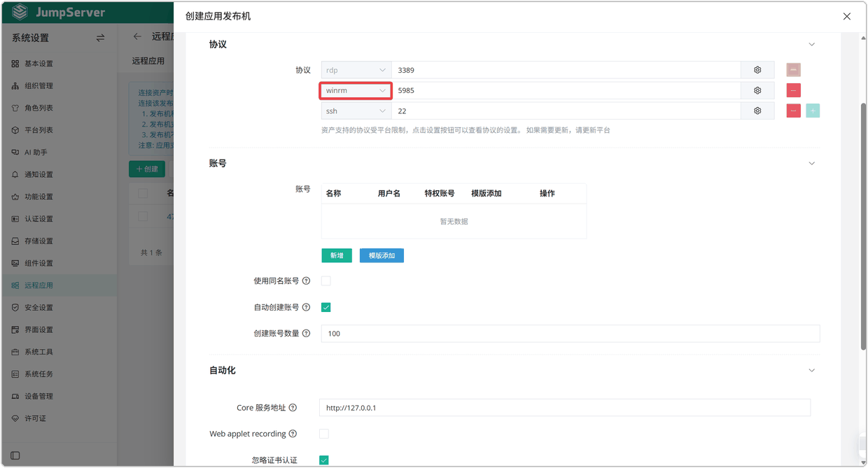Click the 安全设置 sidebar icon
Viewport: 868px width, 468px height.
click(x=15, y=308)
